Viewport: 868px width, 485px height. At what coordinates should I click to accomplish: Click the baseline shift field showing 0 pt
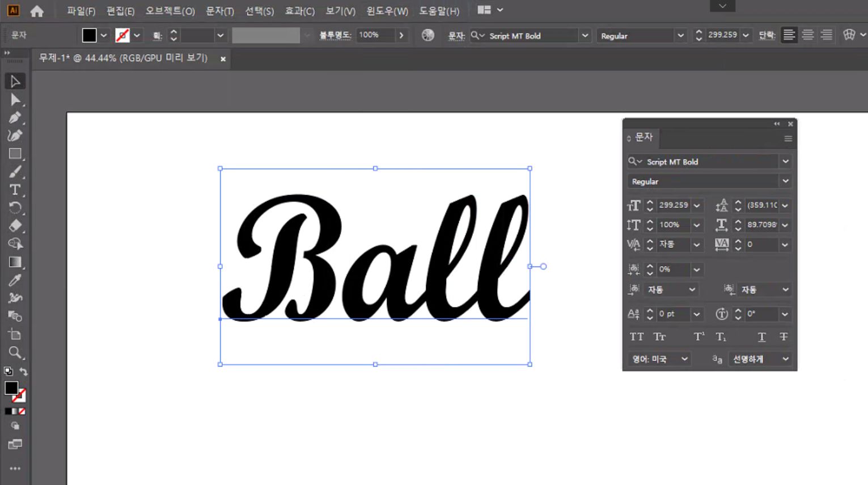tap(674, 314)
